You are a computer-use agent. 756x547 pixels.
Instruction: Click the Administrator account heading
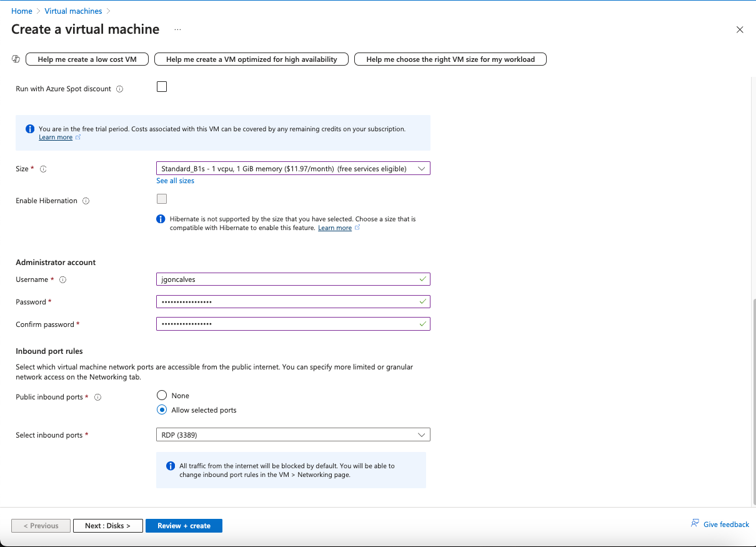(56, 263)
